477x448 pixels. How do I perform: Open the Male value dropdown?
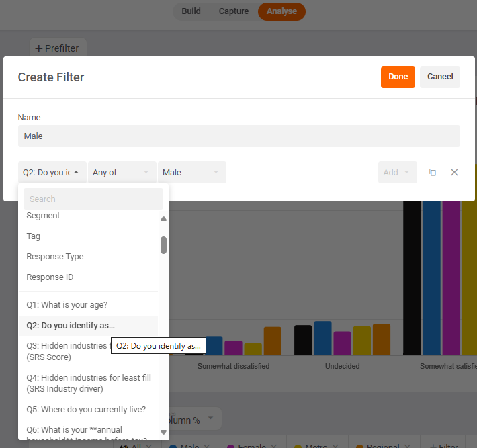tap(191, 172)
